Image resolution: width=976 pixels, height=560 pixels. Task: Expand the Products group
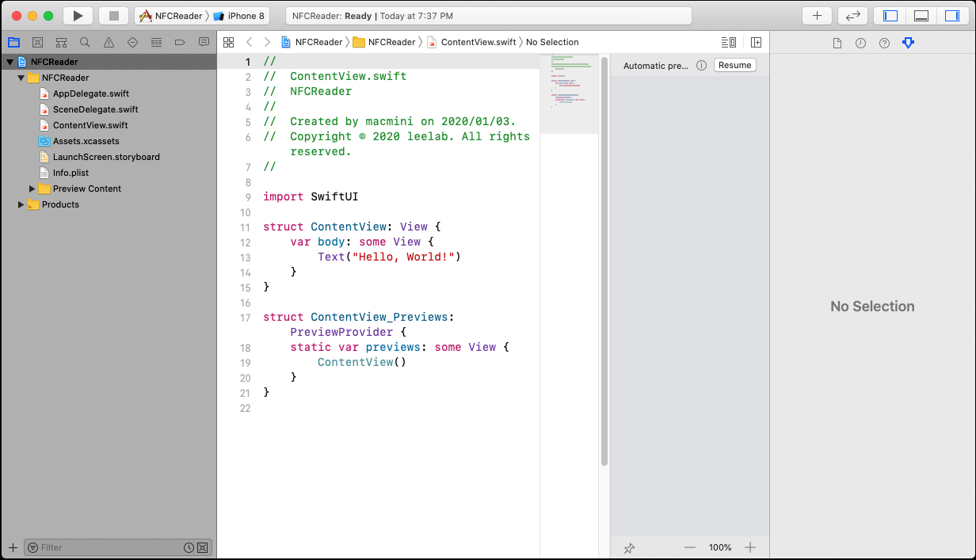21,204
